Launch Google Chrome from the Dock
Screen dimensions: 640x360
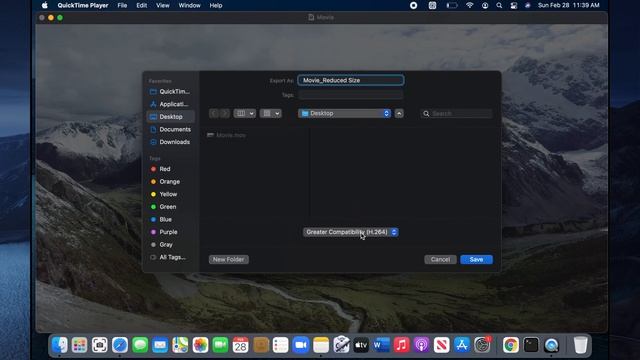511,345
